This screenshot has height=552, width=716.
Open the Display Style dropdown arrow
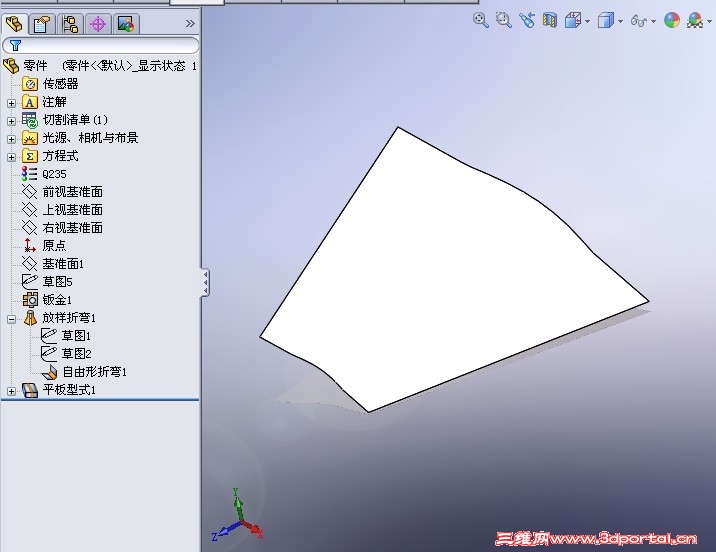(x=620, y=21)
